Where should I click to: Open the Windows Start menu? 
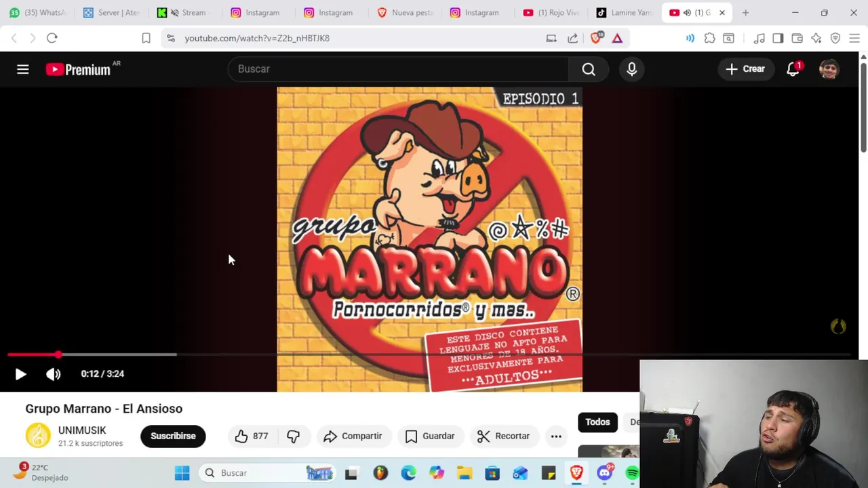[182, 472]
